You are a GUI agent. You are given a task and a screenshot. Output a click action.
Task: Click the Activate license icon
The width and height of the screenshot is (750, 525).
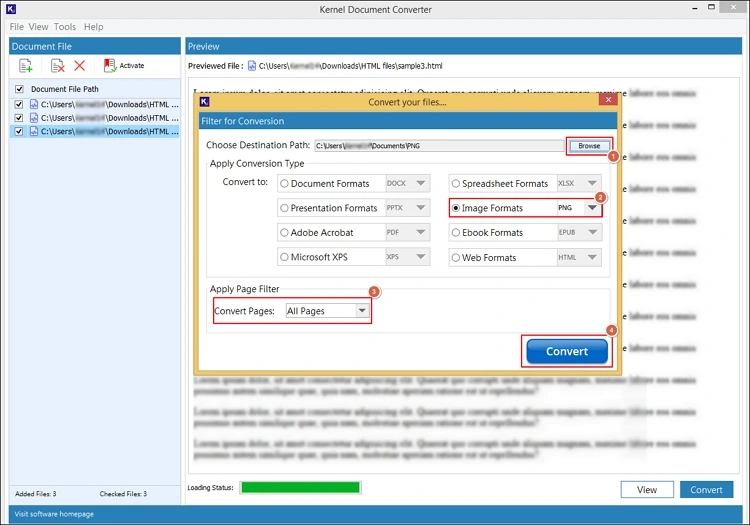(x=110, y=66)
